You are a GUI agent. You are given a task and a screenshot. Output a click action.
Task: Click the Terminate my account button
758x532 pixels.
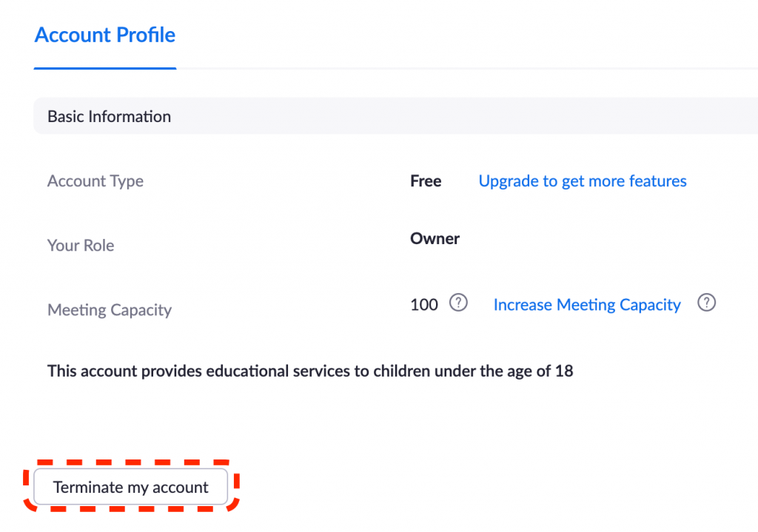[130, 487]
